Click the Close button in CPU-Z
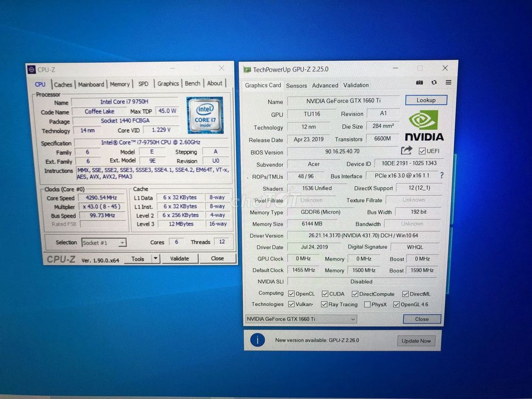The image size is (532, 399). [x=217, y=258]
